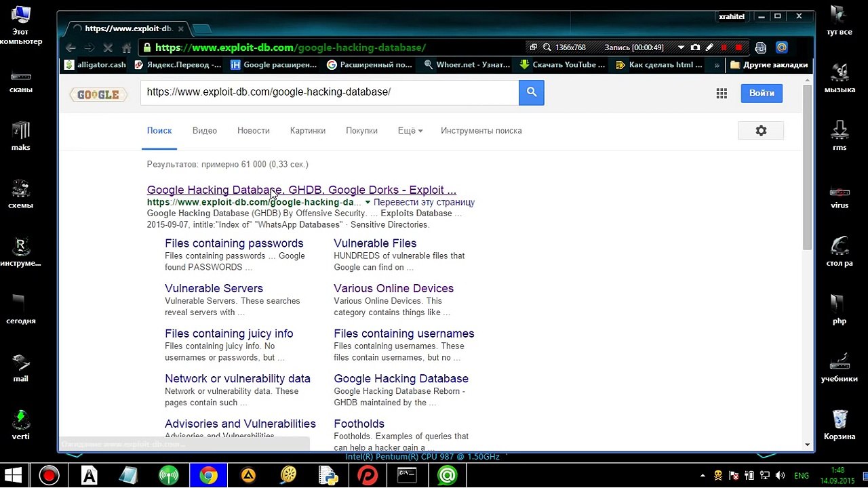Open the recording options dropdown arrow
This screenshot has width=868, height=488.
tap(681, 47)
